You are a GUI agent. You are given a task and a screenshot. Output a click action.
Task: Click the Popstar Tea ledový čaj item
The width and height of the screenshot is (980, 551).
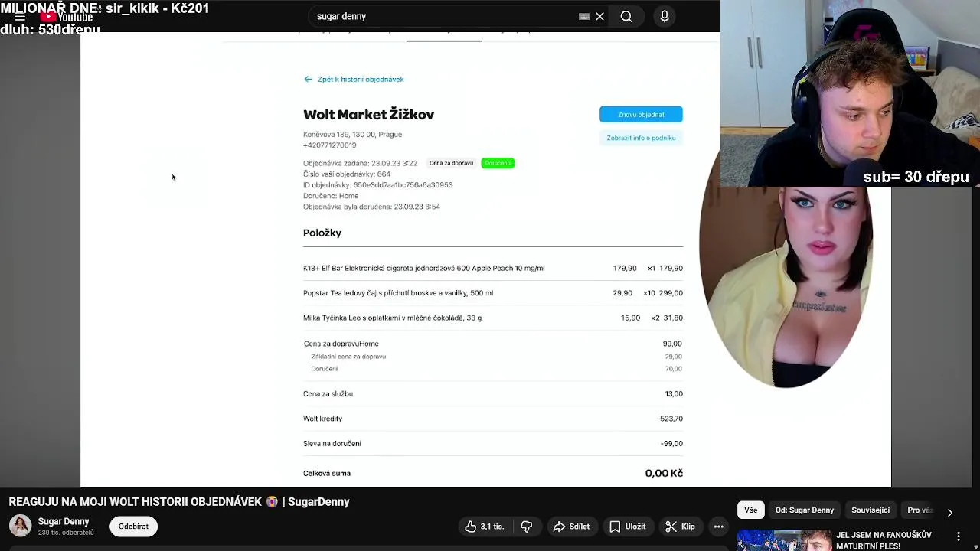[x=398, y=292]
